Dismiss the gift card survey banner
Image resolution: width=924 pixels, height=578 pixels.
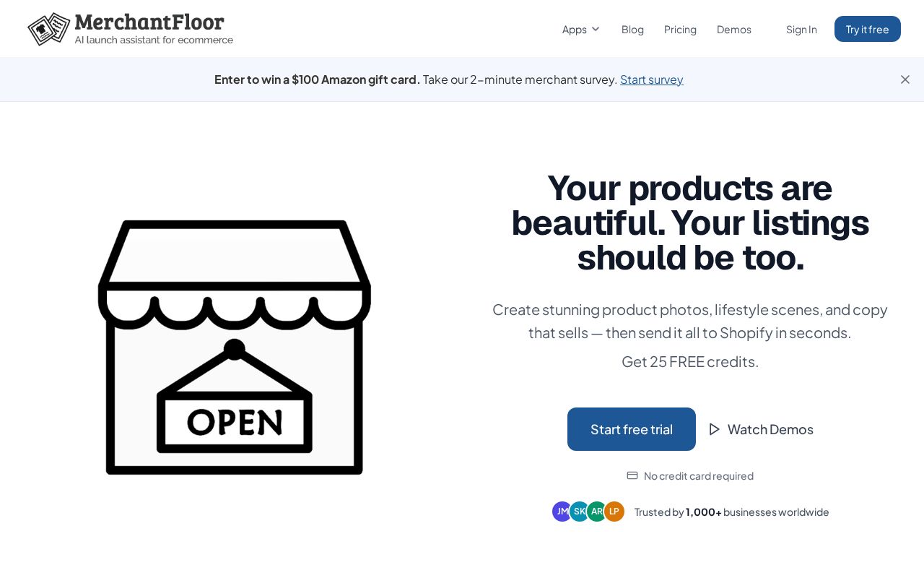905,79
